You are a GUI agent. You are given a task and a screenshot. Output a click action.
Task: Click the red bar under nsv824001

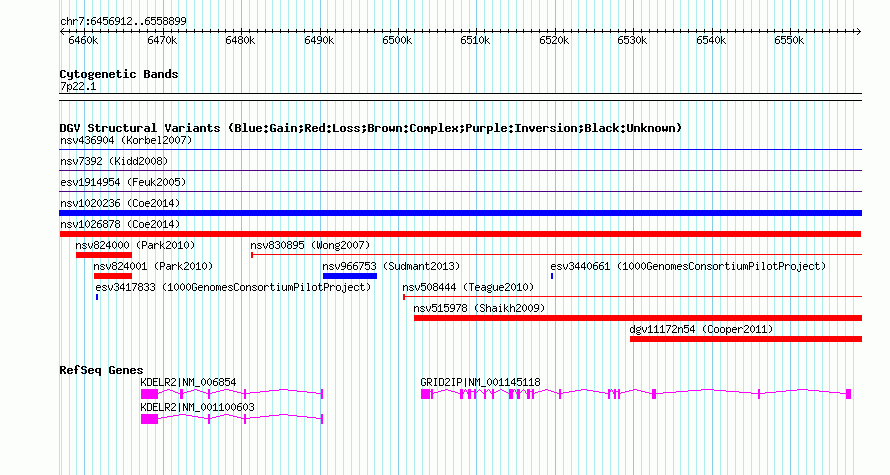coord(113,276)
